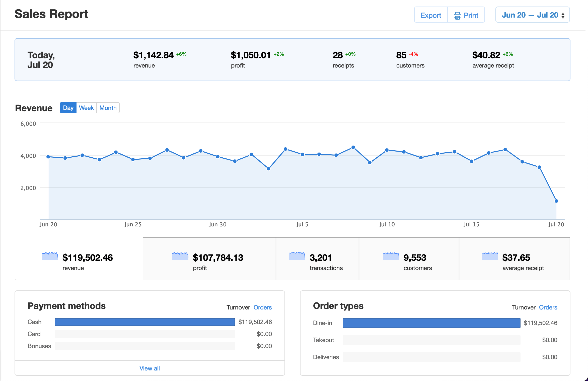Click the revenue sparkline chart icon

50,256
